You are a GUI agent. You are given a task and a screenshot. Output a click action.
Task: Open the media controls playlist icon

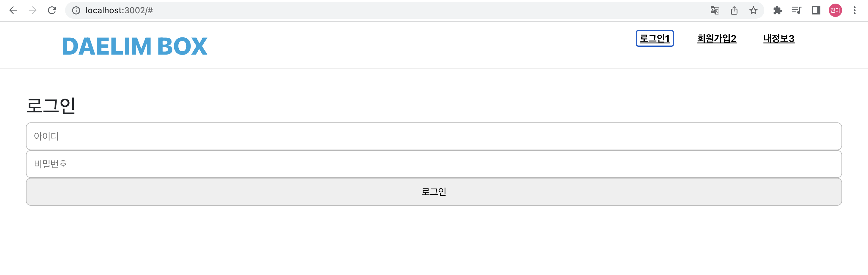pos(797,11)
